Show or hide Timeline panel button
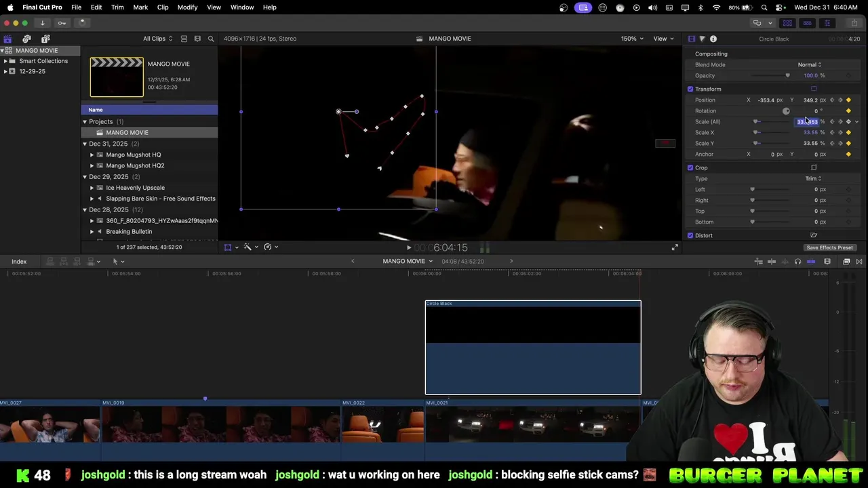868x488 pixels. pos(807,22)
